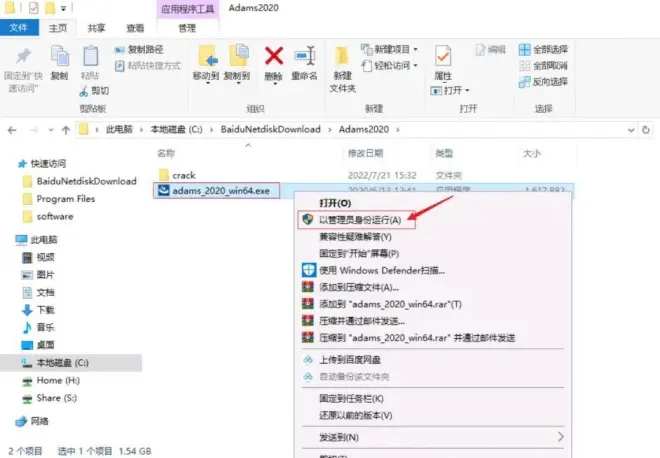The width and height of the screenshot is (660, 458).
Task: Switch to the View (查看) ribbon tab
Action: 134,29
